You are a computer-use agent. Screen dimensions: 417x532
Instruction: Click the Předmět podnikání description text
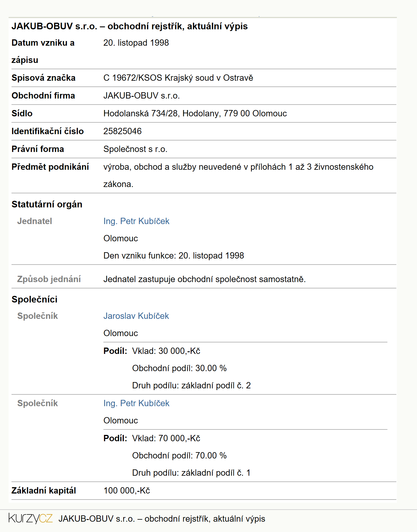(238, 176)
